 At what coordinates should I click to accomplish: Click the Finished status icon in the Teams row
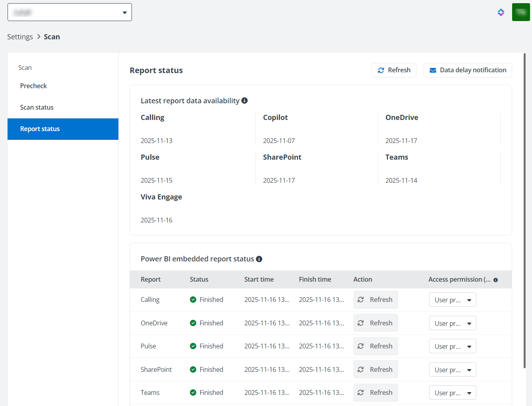[x=193, y=392]
